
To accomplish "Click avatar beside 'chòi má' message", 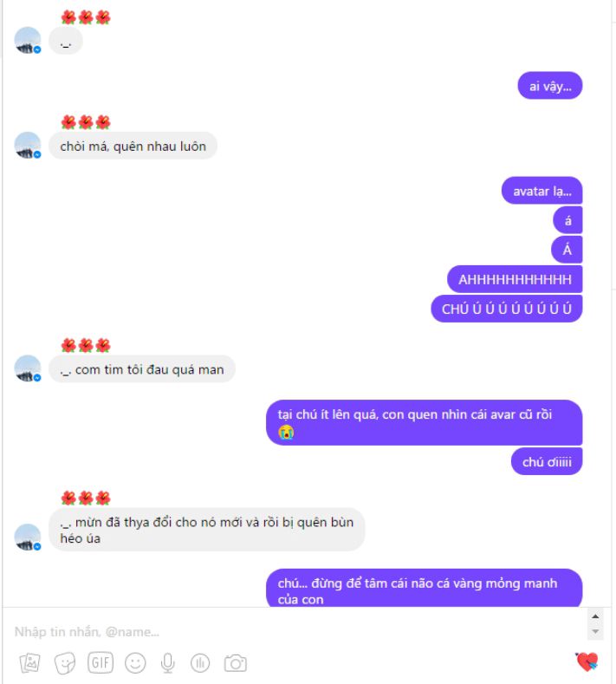I will click(x=28, y=146).
